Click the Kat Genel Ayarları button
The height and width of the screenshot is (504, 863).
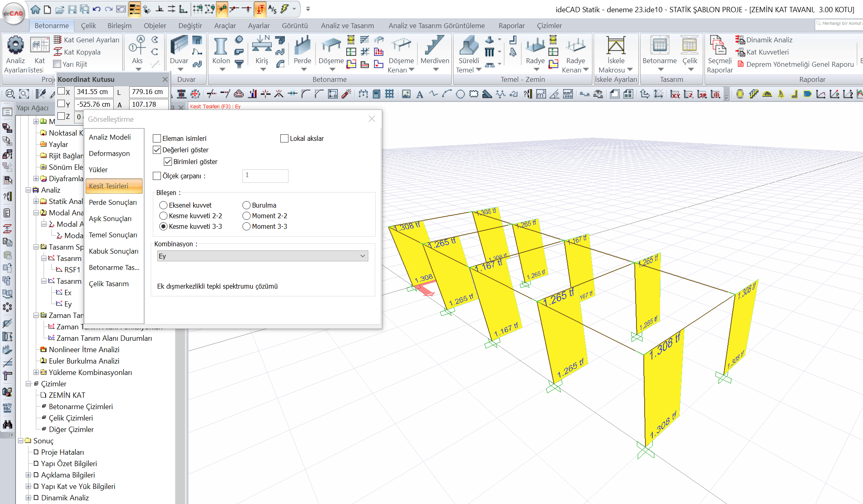(x=86, y=40)
